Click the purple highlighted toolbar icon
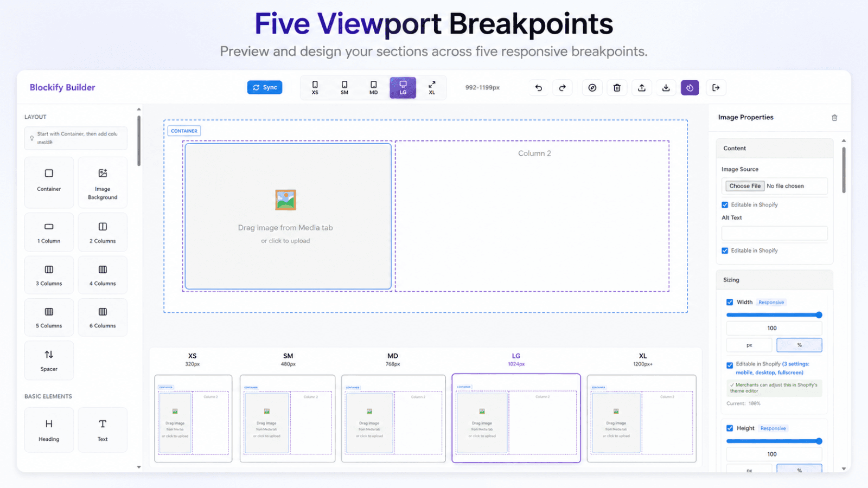Image resolution: width=868 pixels, height=488 pixels. coord(690,88)
